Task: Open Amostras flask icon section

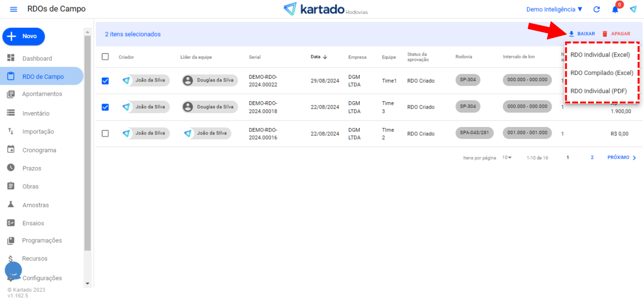Action: point(35,205)
